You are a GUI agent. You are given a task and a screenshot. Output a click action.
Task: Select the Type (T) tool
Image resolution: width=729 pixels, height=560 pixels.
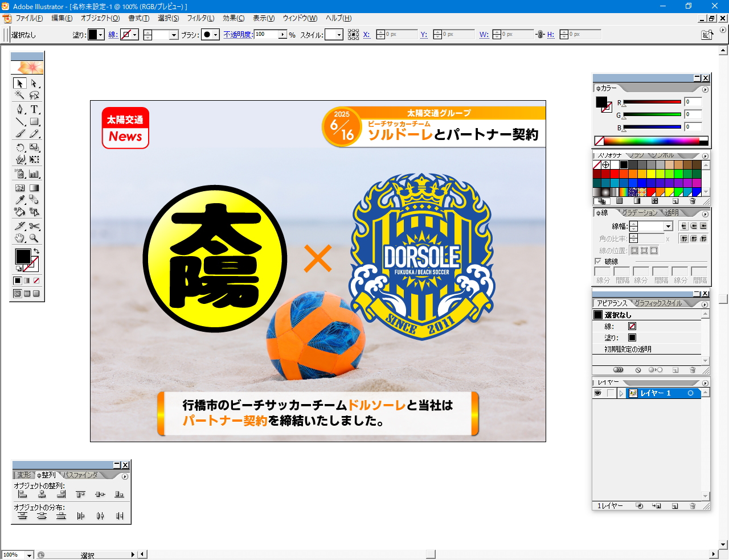(x=34, y=109)
